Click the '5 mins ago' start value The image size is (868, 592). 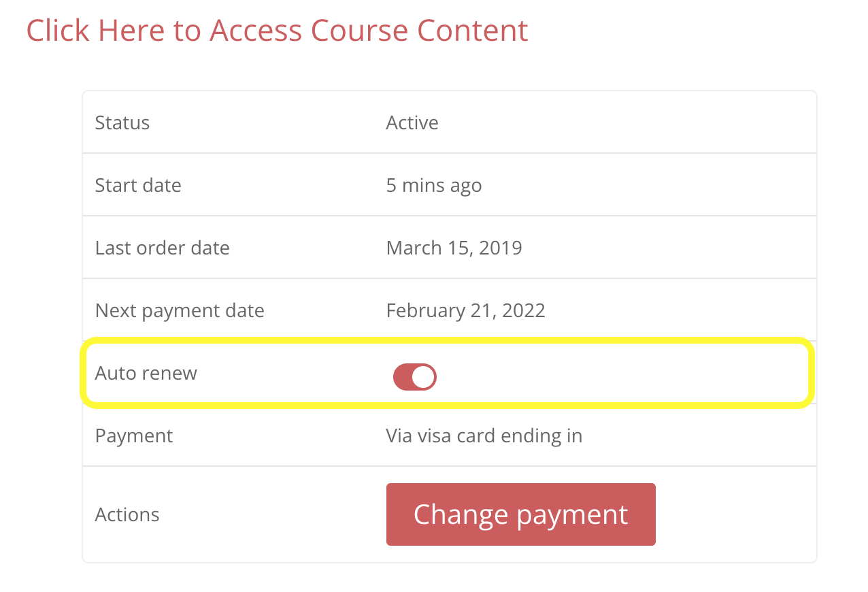pyautogui.click(x=434, y=185)
